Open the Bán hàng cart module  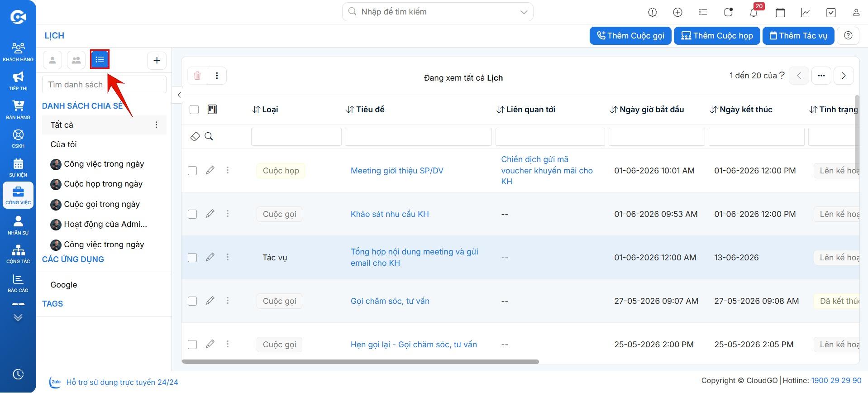tap(18, 110)
